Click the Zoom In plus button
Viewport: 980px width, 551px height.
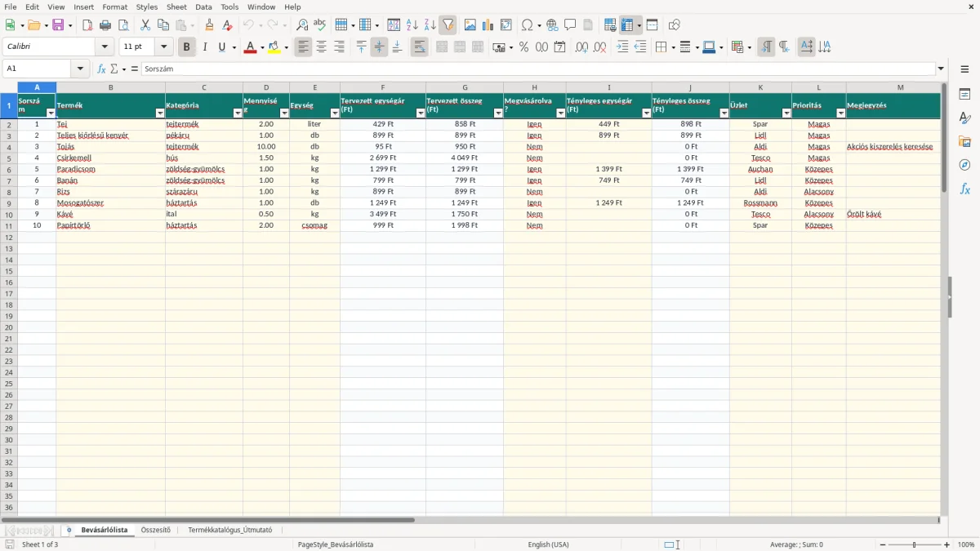[x=947, y=544]
